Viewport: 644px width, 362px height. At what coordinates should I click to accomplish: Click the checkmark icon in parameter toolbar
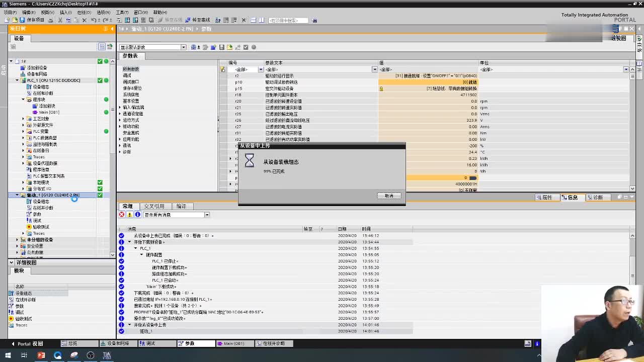tap(246, 47)
